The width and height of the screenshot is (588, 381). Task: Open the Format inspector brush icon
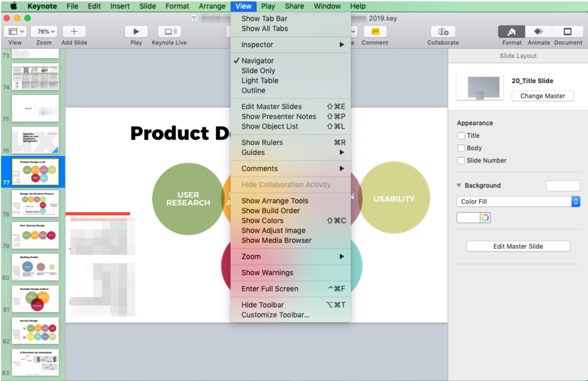[512, 32]
